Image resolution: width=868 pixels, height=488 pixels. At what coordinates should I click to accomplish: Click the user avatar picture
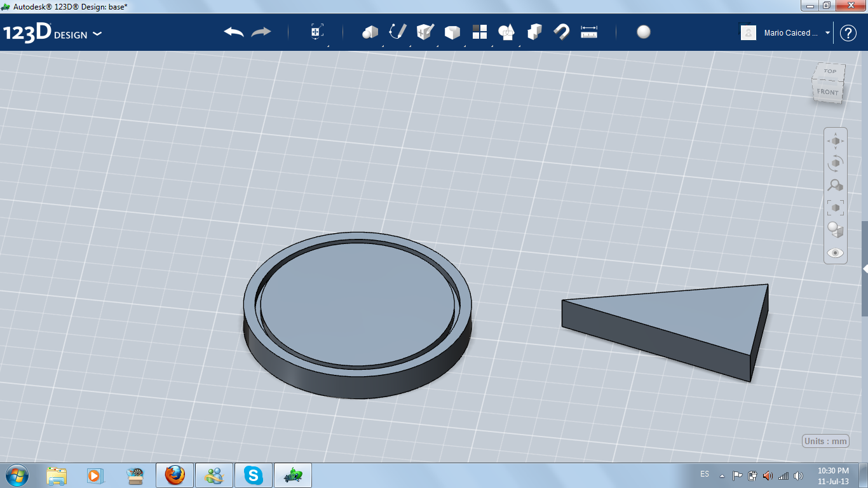pos(749,32)
